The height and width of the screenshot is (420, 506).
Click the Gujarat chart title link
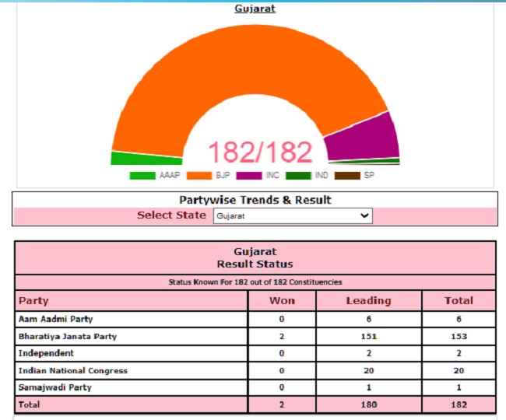click(x=255, y=9)
